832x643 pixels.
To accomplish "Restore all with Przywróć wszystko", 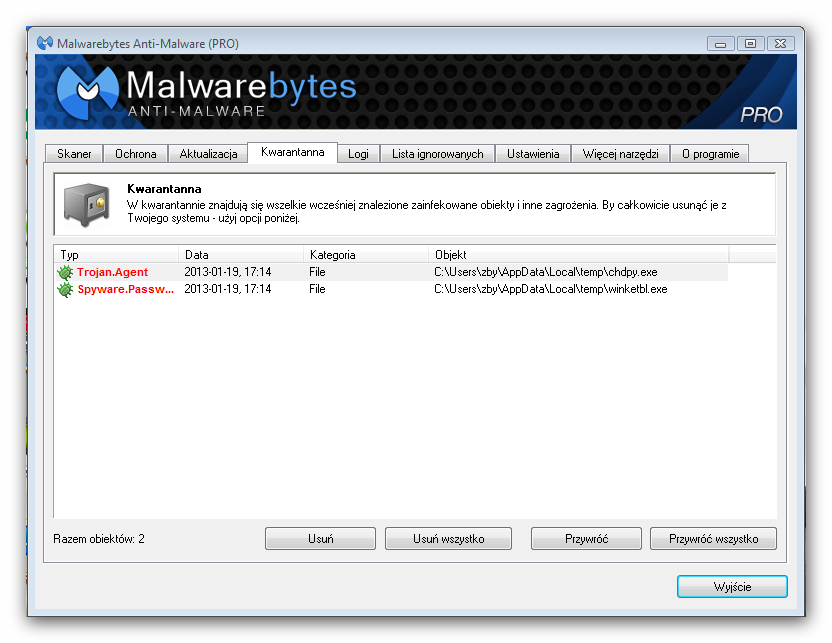I will (713, 538).
